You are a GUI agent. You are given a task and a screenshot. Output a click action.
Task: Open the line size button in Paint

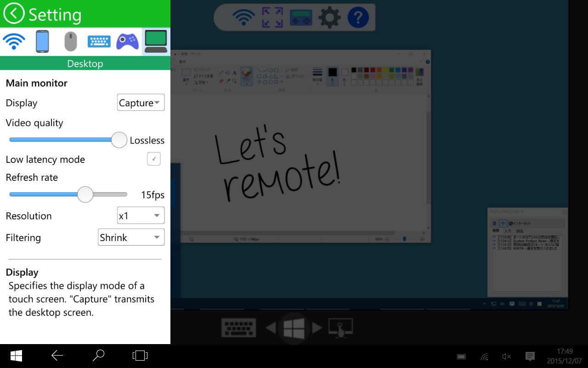pyautogui.click(x=317, y=76)
